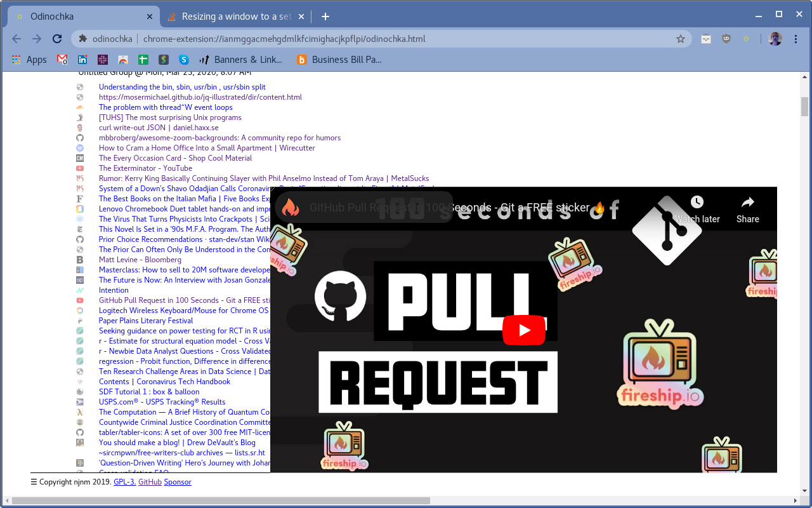Open the Slack bookmark icon

103,60
